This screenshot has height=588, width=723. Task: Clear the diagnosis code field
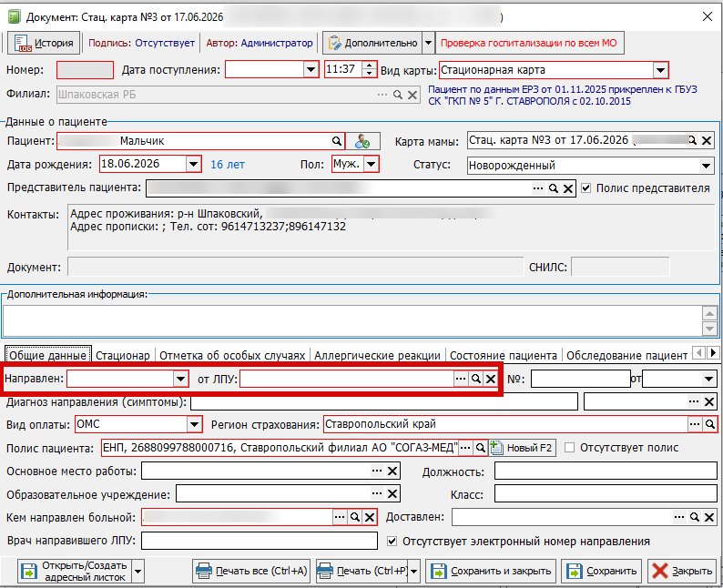click(x=709, y=401)
